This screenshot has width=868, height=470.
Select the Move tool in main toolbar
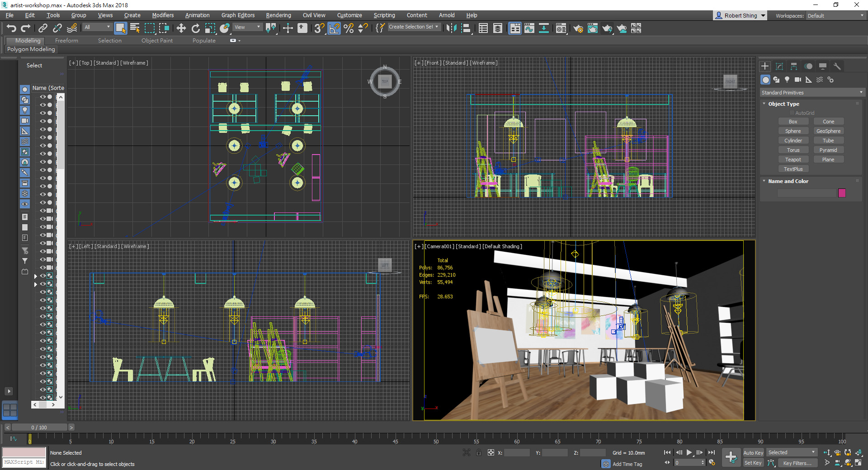click(x=181, y=28)
